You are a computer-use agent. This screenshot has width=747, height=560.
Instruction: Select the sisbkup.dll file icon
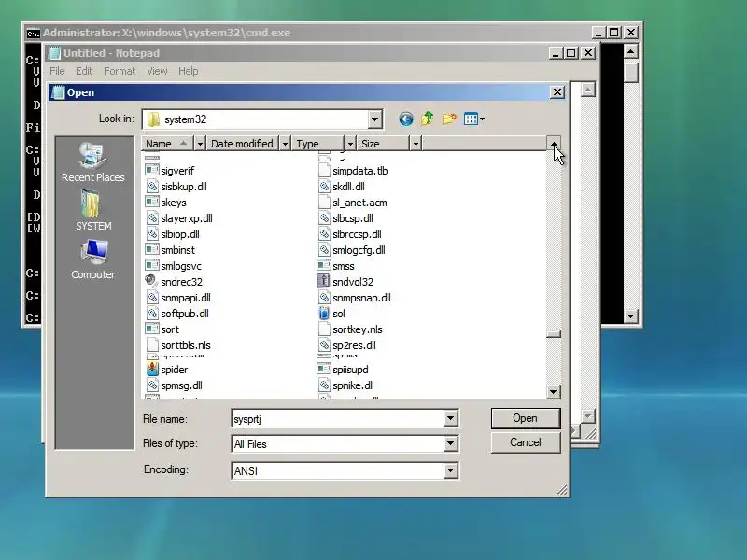point(152,186)
